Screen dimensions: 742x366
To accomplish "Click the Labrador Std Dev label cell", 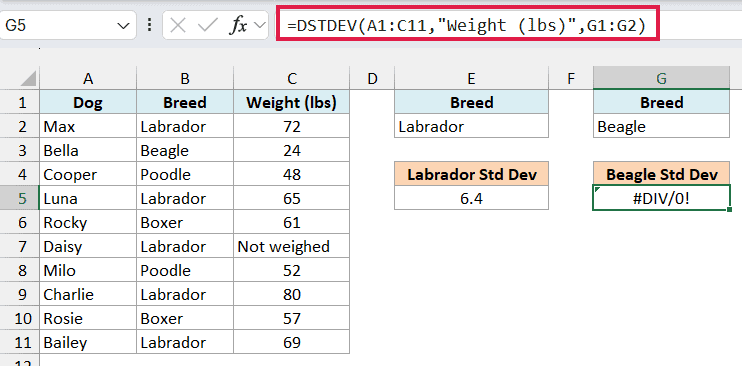I will 471,174.
